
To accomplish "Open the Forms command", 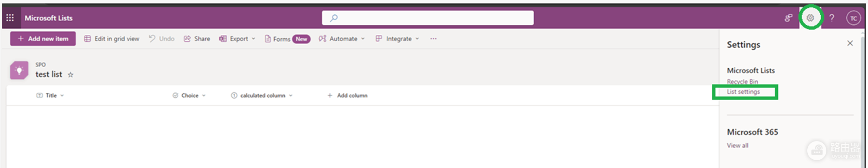I will click(x=287, y=39).
